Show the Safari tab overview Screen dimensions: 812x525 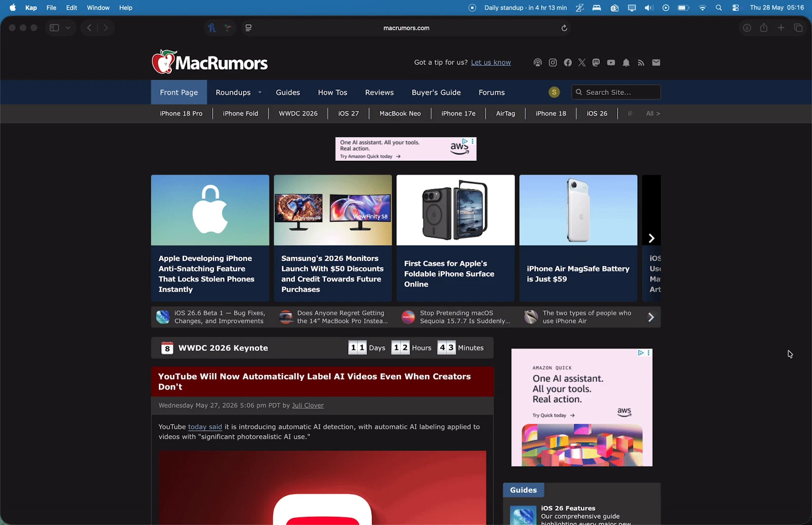[x=798, y=28]
